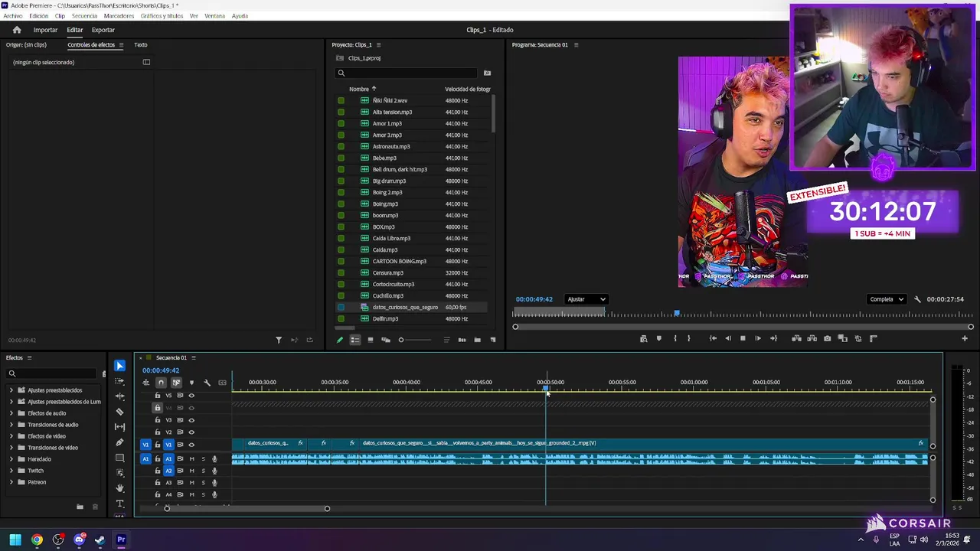Open the Secuencia menu
This screenshot has width=980, height=551.
click(84, 16)
